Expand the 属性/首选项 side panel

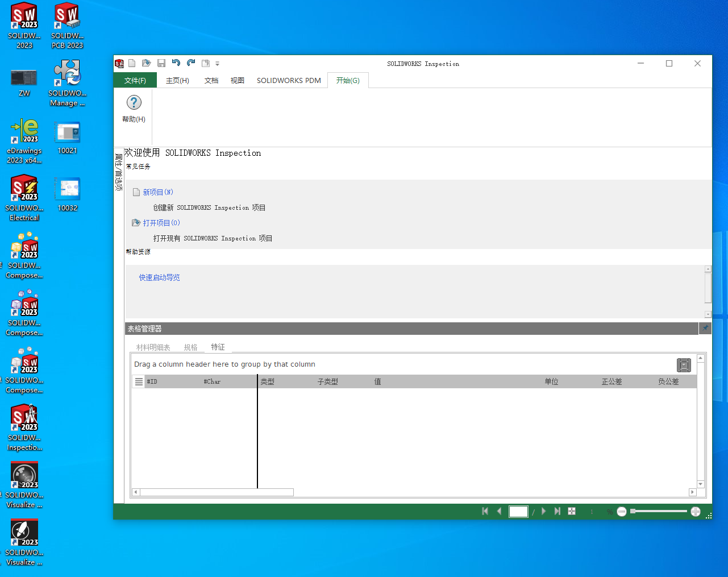(x=119, y=172)
